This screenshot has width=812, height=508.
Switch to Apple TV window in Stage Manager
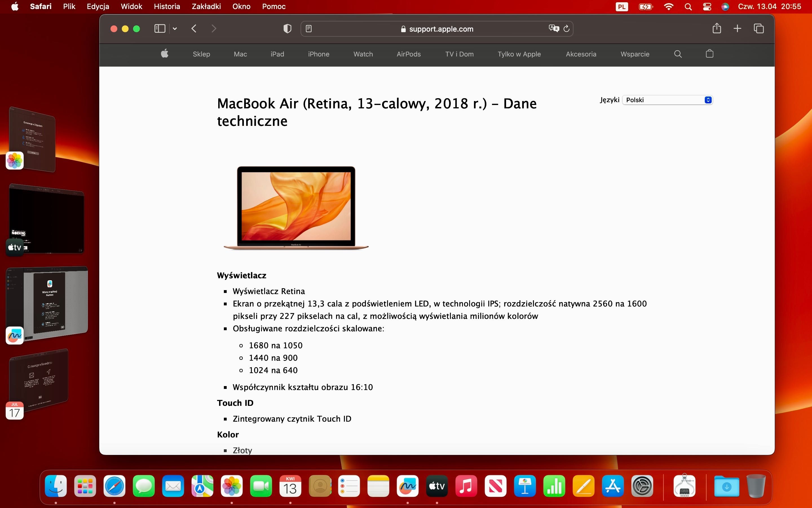46,219
